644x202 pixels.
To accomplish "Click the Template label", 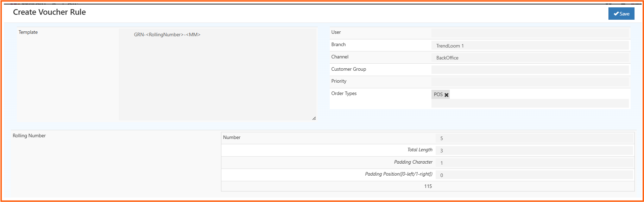I will pyautogui.click(x=28, y=32).
